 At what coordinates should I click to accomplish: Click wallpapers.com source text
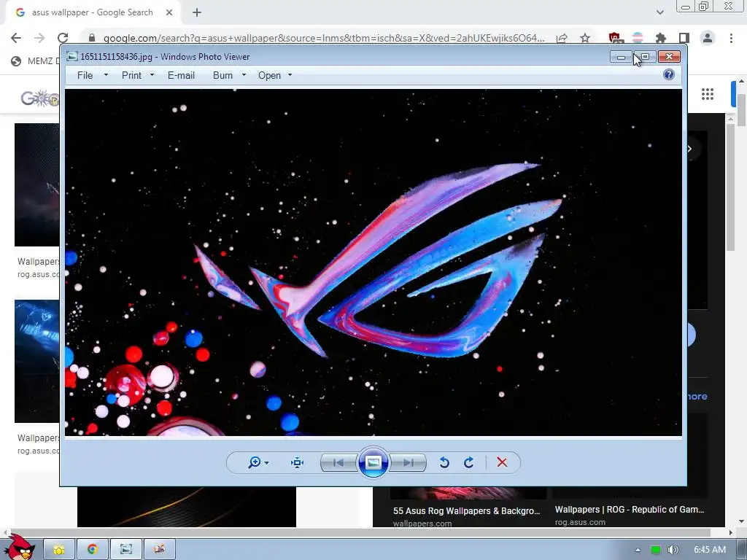[x=422, y=524]
